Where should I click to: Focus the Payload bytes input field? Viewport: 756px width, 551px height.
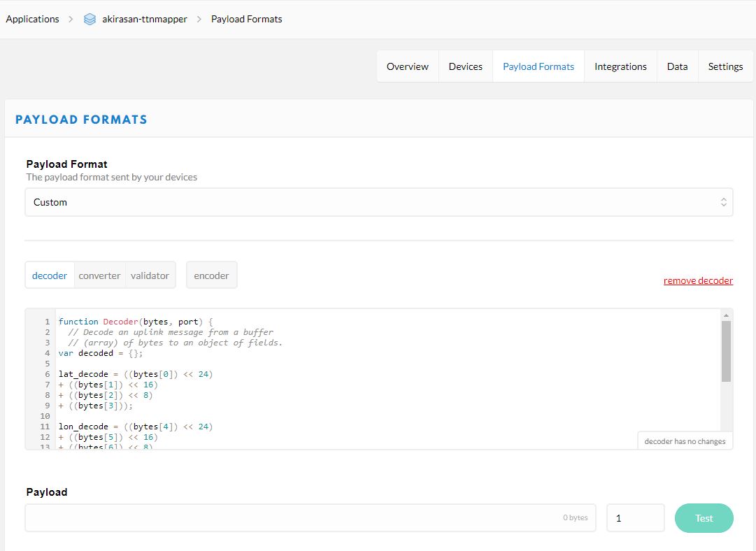tap(311, 518)
